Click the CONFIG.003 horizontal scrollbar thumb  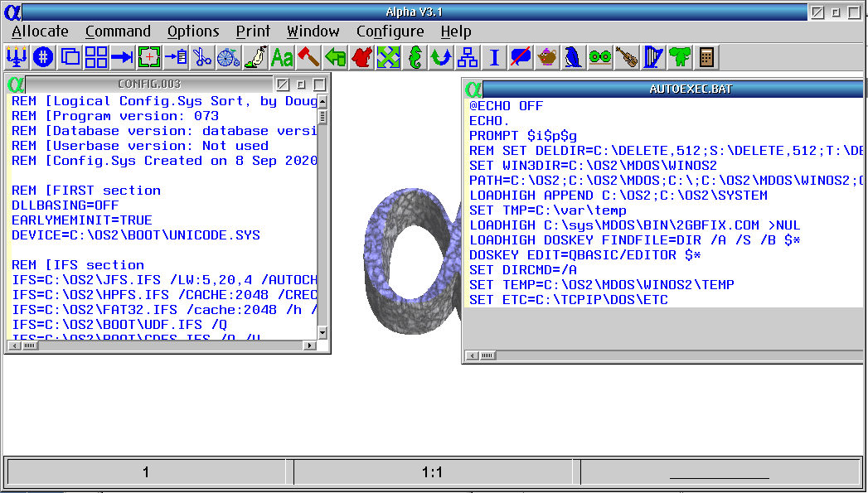point(29,346)
